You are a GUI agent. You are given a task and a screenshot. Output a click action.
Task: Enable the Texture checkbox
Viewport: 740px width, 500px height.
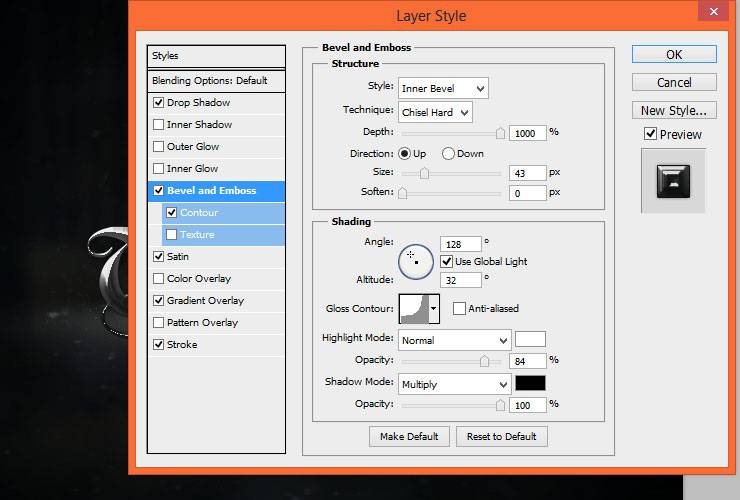172,234
